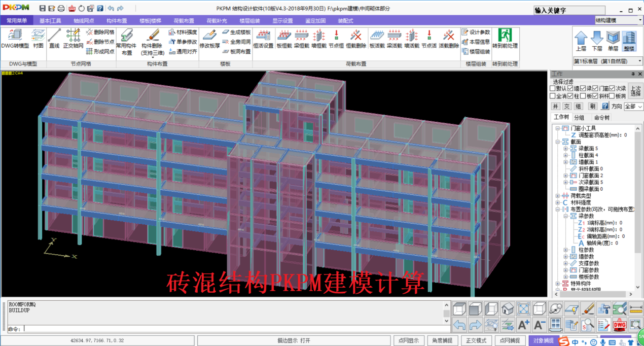Image resolution: width=644 pixels, height=346 pixels.
Task: Toggle the 板洞 filter checkbox
Action: point(612,96)
